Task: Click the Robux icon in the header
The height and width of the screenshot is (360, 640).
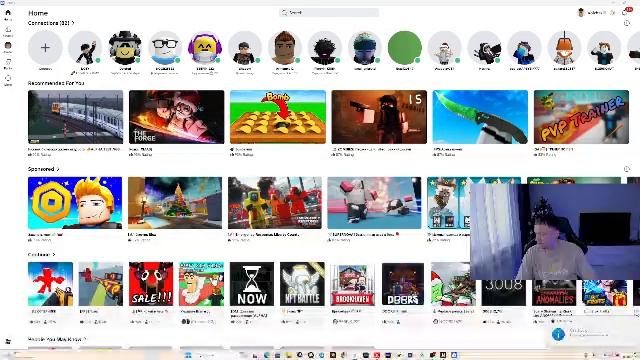Action: 612,13
